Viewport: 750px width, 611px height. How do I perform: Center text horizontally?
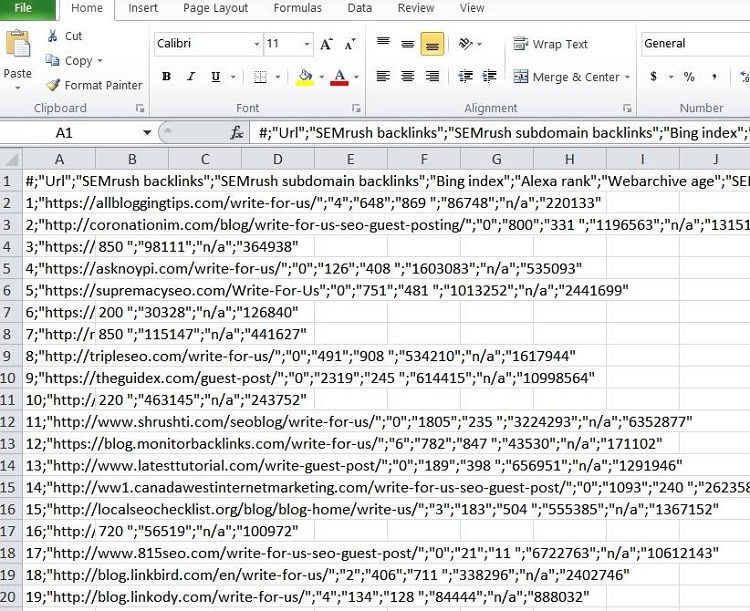coord(408,77)
